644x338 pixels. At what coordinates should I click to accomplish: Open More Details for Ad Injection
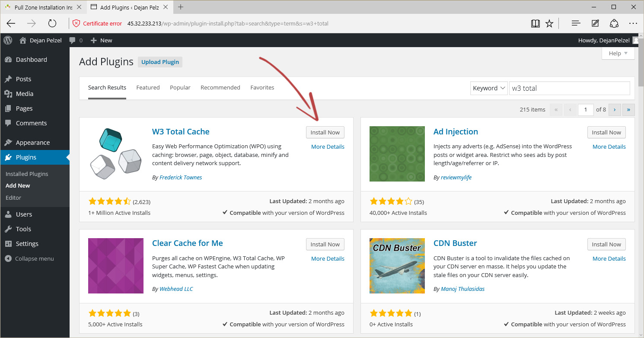pyautogui.click(x=609, y=147)
